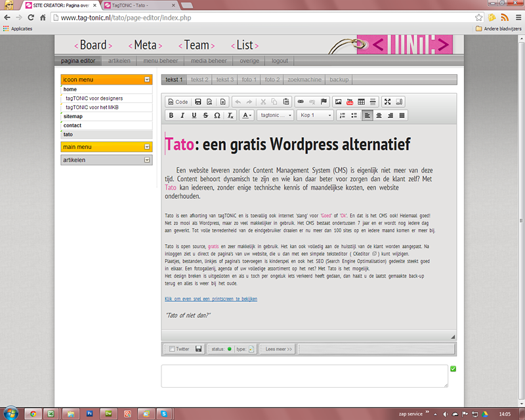Justify the text alignment

pos(402,115)
